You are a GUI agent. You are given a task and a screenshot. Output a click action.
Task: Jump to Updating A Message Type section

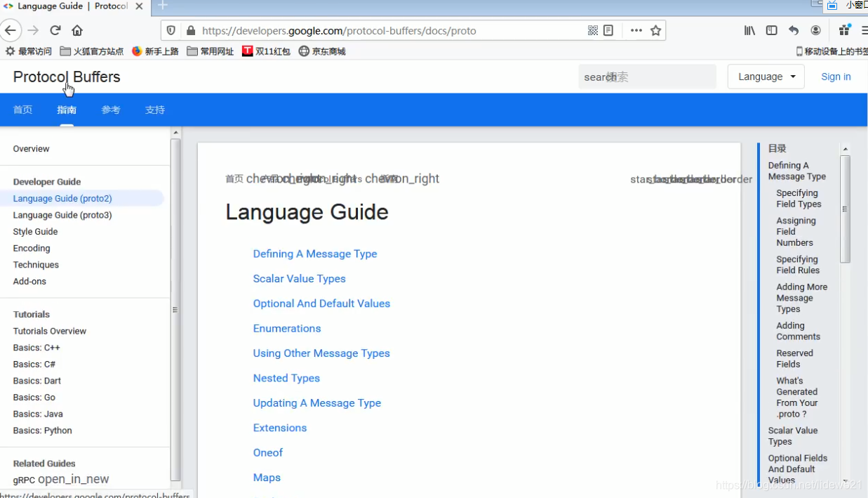[x=317, y=403]
